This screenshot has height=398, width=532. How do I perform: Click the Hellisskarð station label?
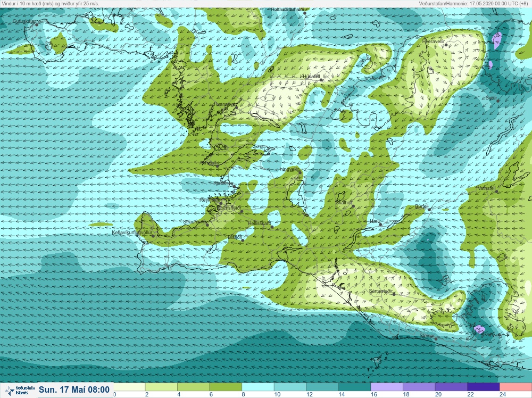259,223
